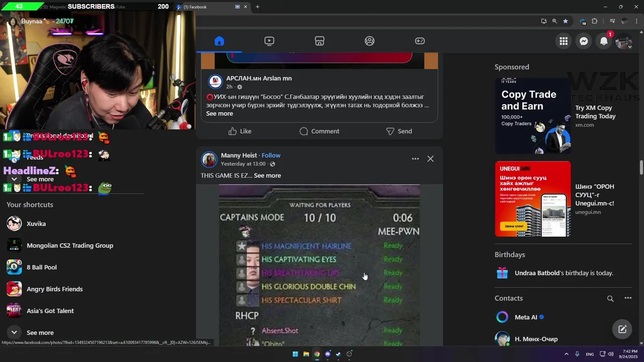The height and width of the screenshot is (362, 644).
Task: Open Undraa Batbold birthday notice
Action: tap(563, 273)
